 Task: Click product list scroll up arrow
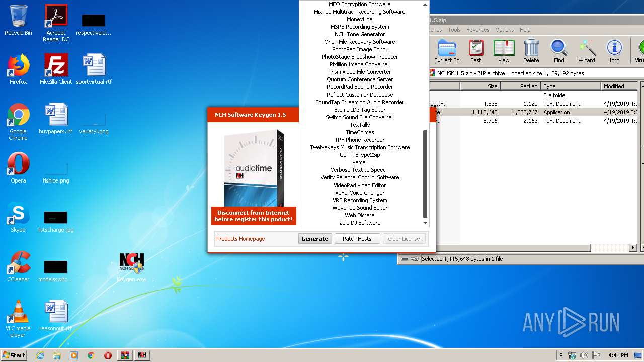425,4
